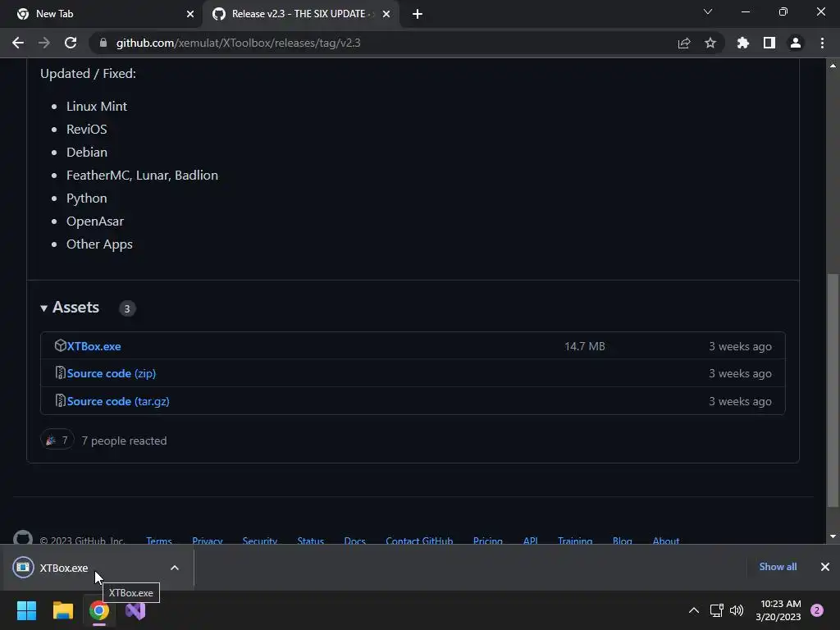Open the About footer link

click(666, 541)
